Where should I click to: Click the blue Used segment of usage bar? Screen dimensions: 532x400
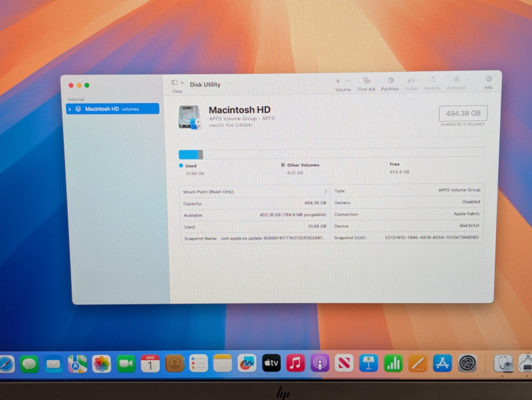click(188, 155)
